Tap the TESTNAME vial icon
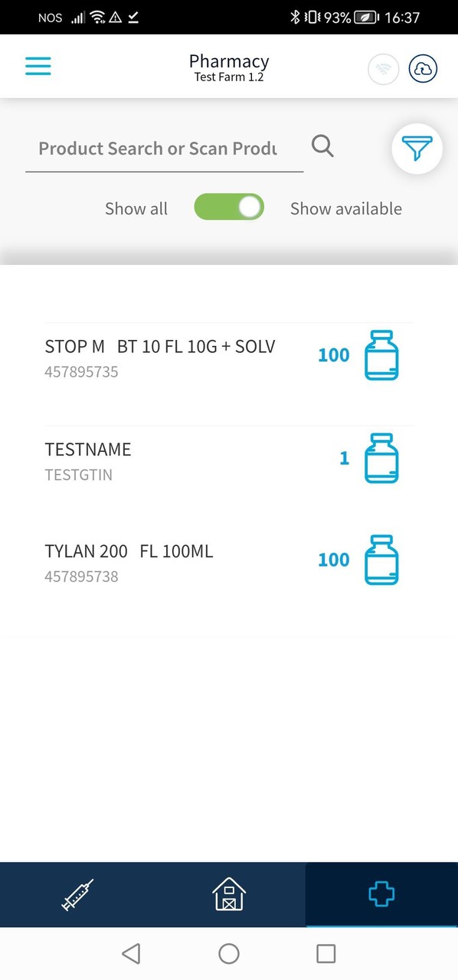 (381, 459)
